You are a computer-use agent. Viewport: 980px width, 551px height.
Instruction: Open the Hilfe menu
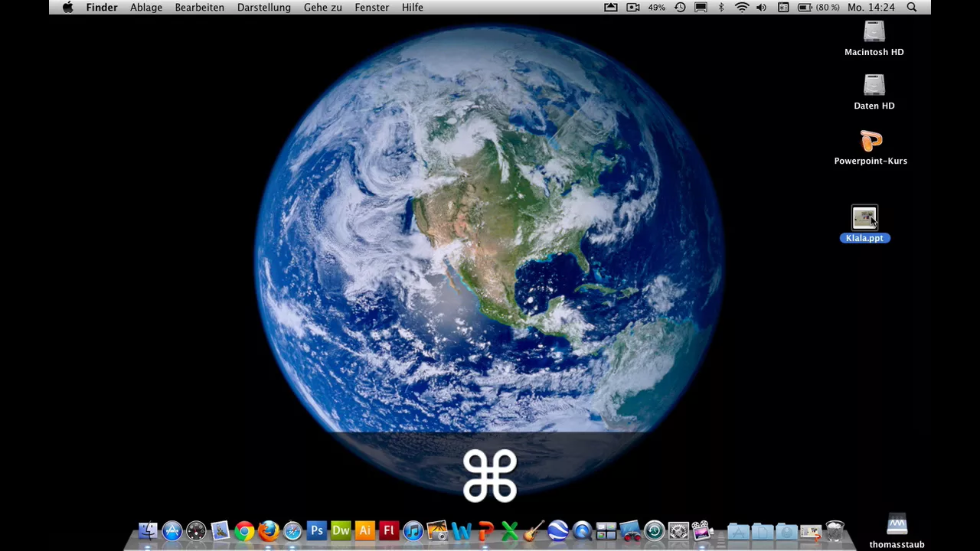pos(413,7)
